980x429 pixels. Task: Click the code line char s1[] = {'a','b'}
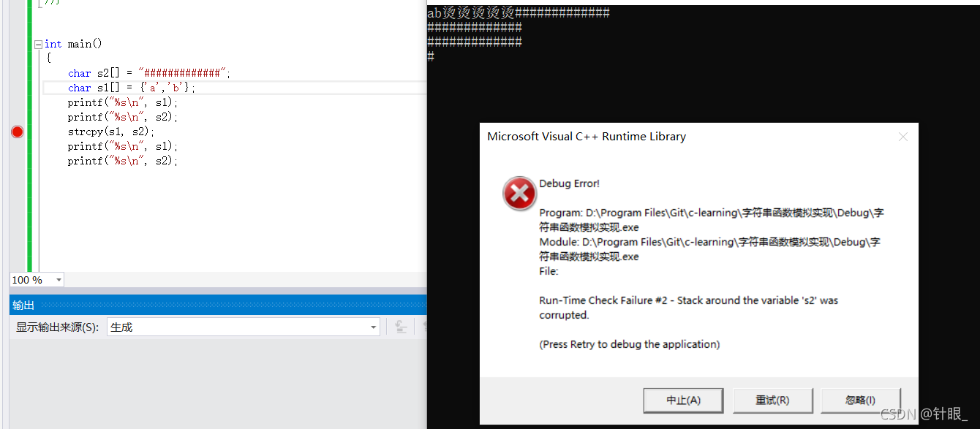[132, 88]
